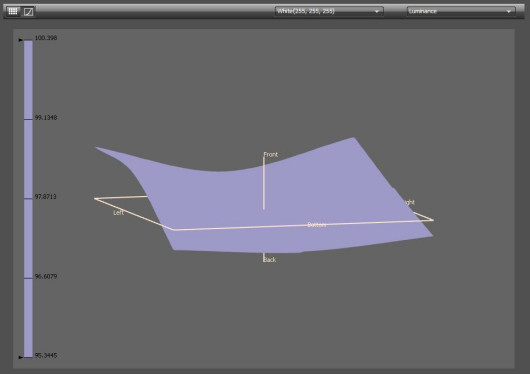This screenshot has height=374, width=530.
Task: Click the Left axis label
Action: pos(119,213)
